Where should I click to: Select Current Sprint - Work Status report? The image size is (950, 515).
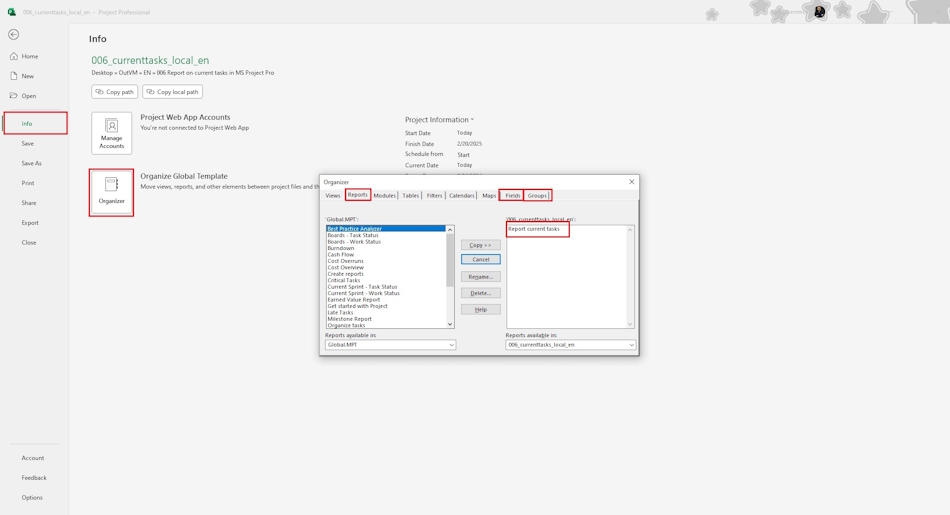pos(364,293)
